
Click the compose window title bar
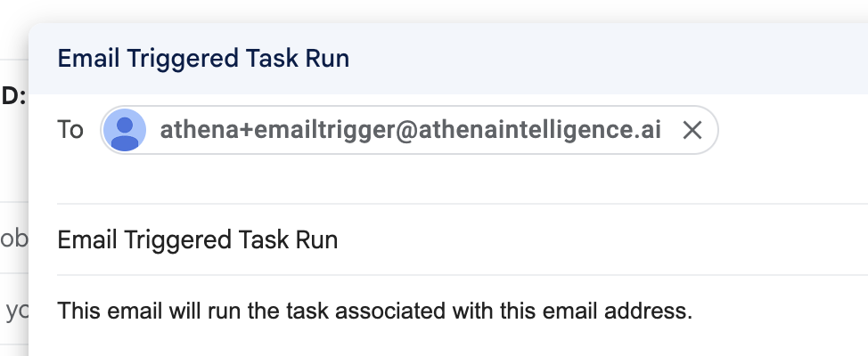(x=448, y=59)
